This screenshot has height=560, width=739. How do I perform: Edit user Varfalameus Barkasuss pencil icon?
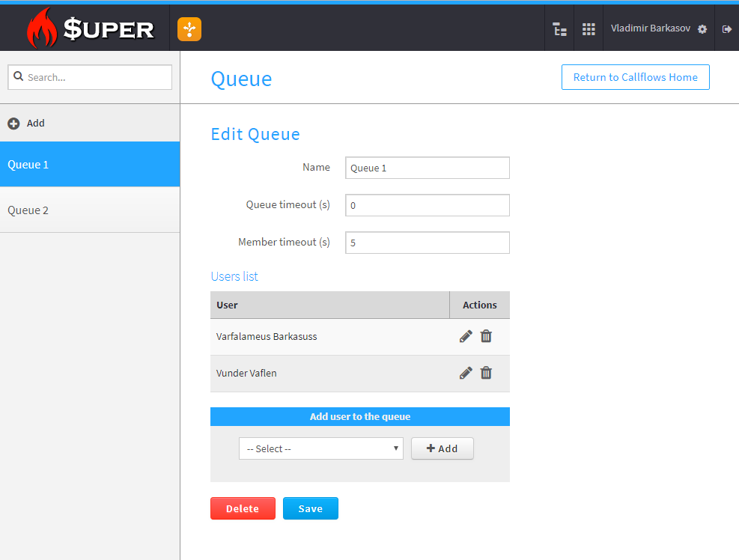466,337
